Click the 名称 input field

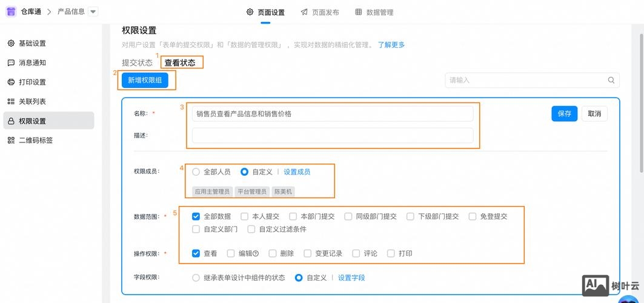point(333,114)
